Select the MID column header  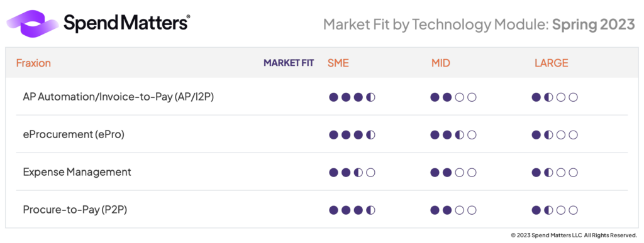pos(441,63)
